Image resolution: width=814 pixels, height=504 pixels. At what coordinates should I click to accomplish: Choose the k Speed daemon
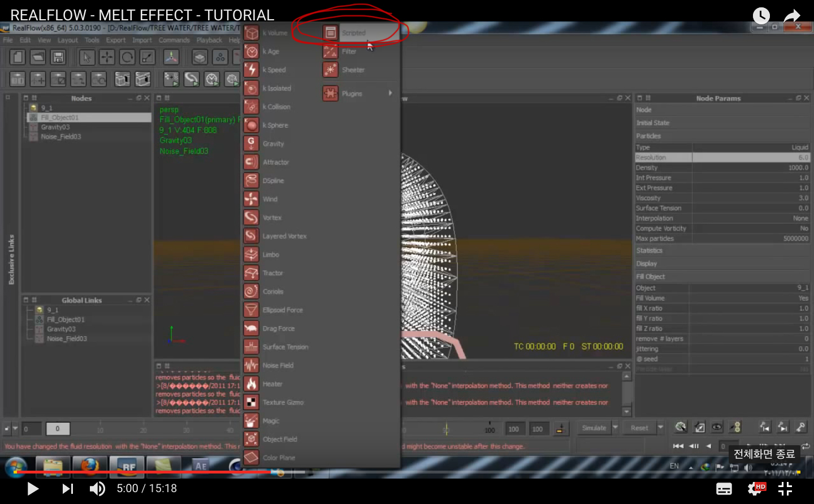tap(251, 70)
